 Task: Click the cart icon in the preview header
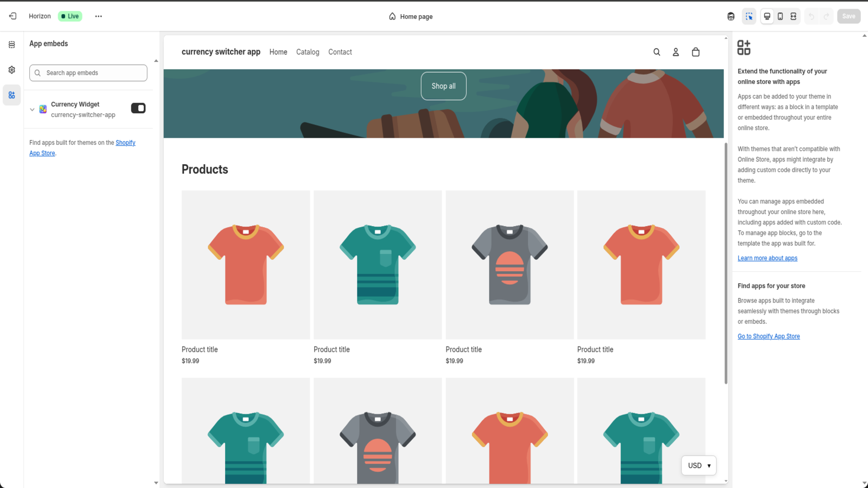point(695,52)
